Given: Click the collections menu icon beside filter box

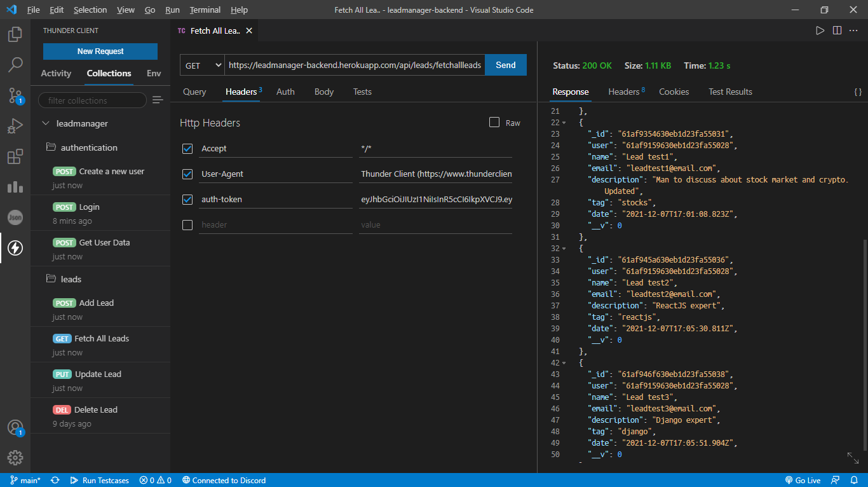Looking at the screenshot, I should pos(158,100).
